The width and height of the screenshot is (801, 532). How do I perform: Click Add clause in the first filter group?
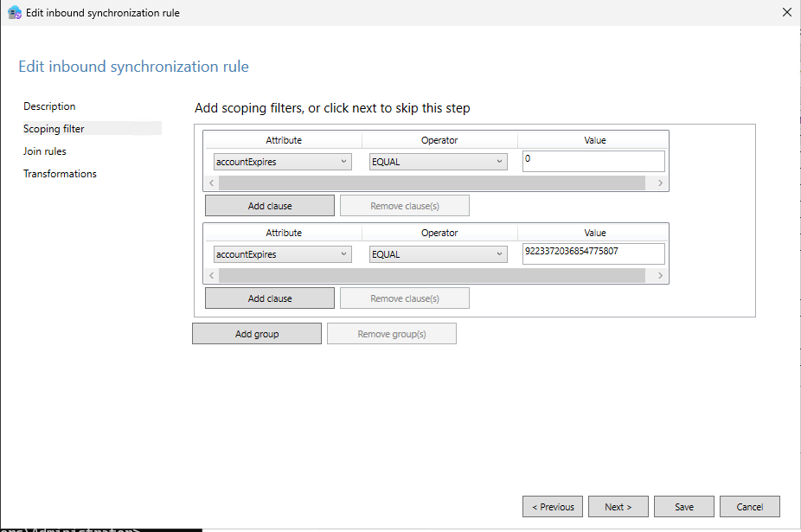click(x=269, y=205)
